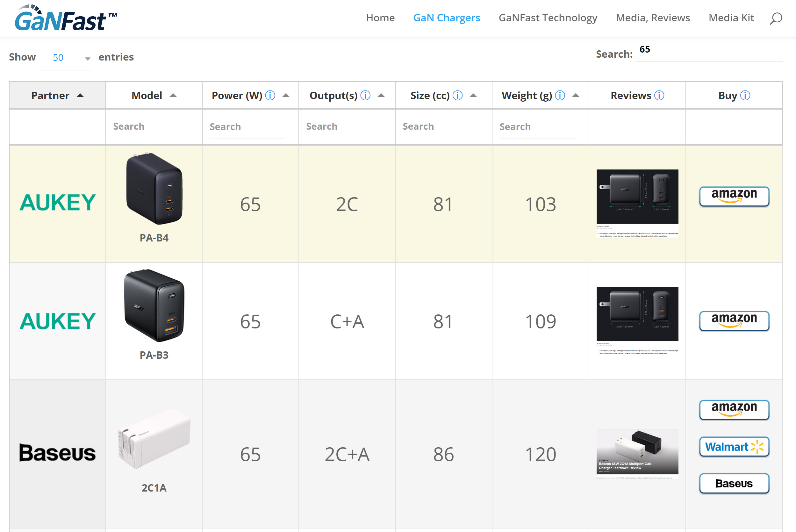This screenshot has height=532, width=796.
Task: Buy Baseus 2C1A at Walmart
Action: coord(734,447)
